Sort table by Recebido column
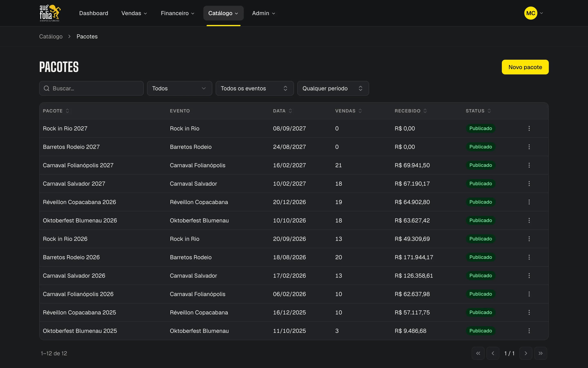This screenshot has width=588, height=368. pyautogui.click(x=411, y=111)
